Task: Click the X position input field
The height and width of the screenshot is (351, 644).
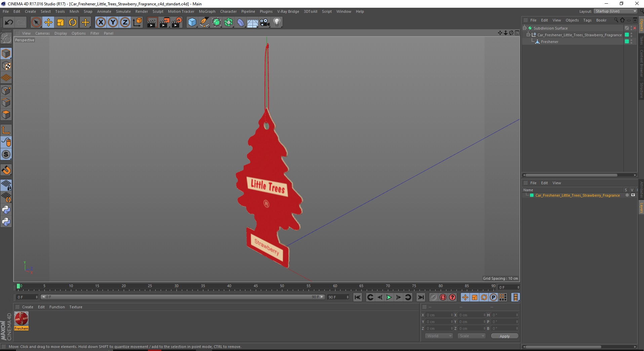Action: click(x=439, y=315)
